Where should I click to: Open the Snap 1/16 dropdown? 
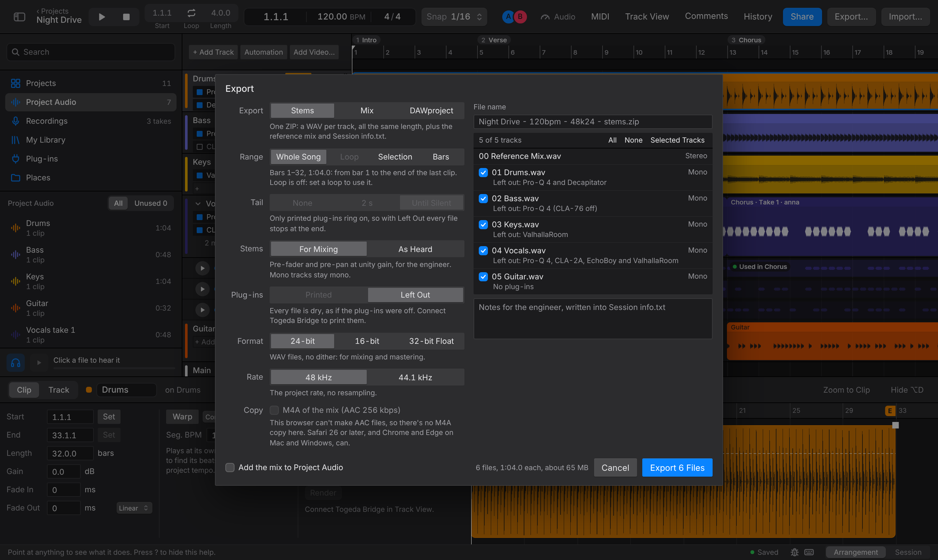[454, 17]
